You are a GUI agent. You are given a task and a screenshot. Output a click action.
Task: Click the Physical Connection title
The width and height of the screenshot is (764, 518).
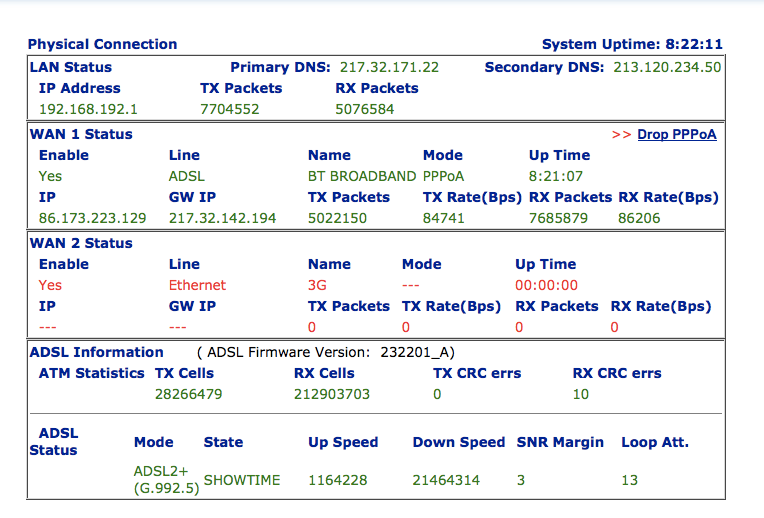[x=102, y=44]
